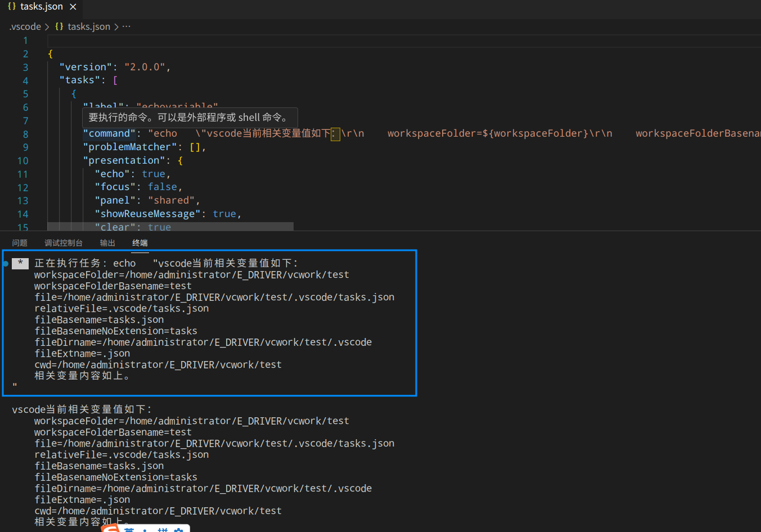Screen dimensions: 761x532
Task: Click line number 4 in the gutter
Action: pos(25,80)
